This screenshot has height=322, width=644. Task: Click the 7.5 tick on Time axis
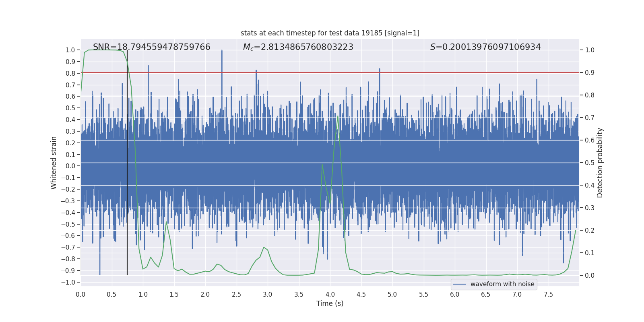[549, 294]
